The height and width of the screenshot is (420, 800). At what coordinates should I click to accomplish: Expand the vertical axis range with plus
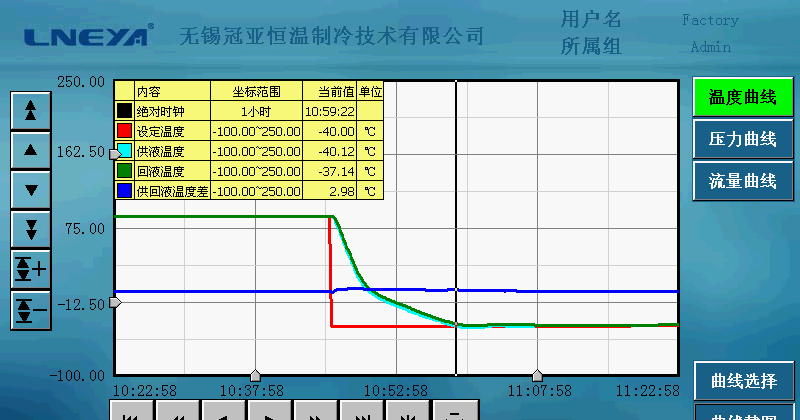pyautogui.click(x=31, y=269)
